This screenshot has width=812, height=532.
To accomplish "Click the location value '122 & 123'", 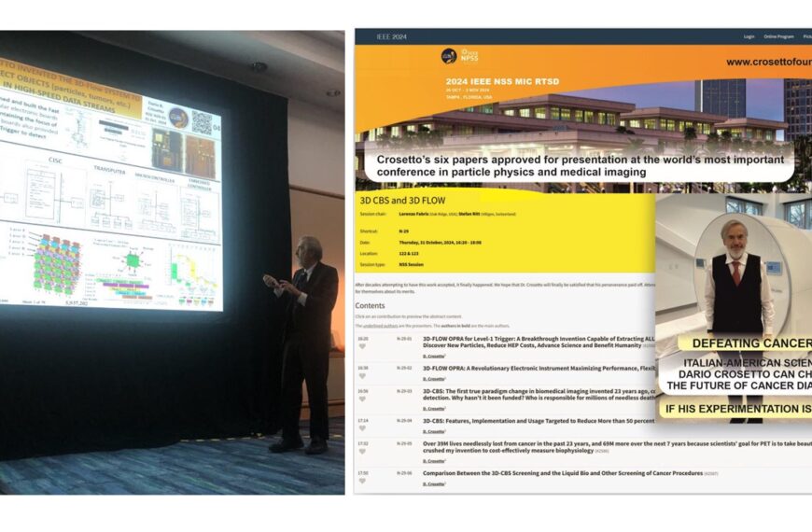I will [409, 254].
